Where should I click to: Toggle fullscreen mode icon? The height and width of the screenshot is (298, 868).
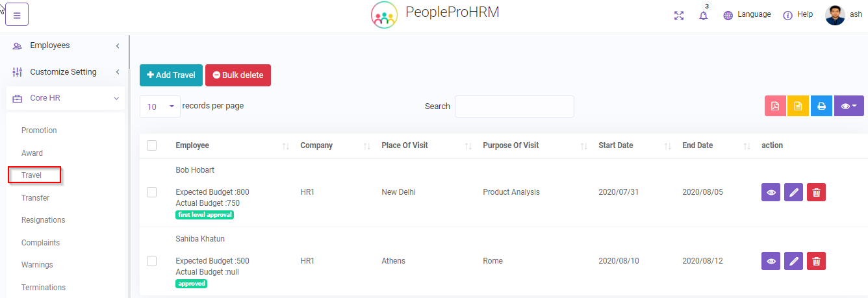click(679, 15)
